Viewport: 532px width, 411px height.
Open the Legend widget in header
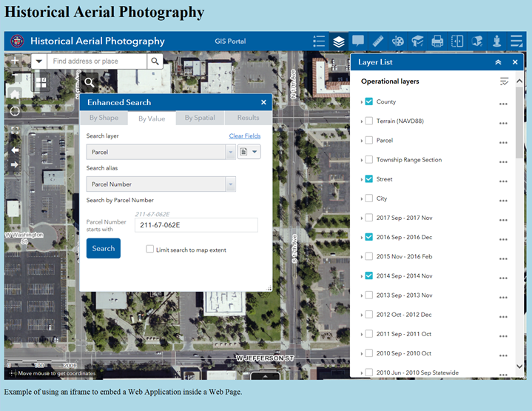click(x=319, y=41)
